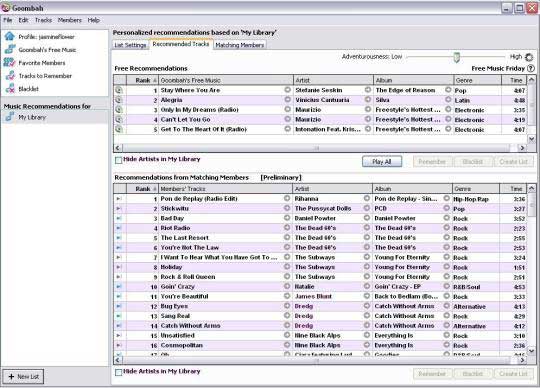
Task: Sort free recommendations by Album column
Action: [x=414, y=80]
